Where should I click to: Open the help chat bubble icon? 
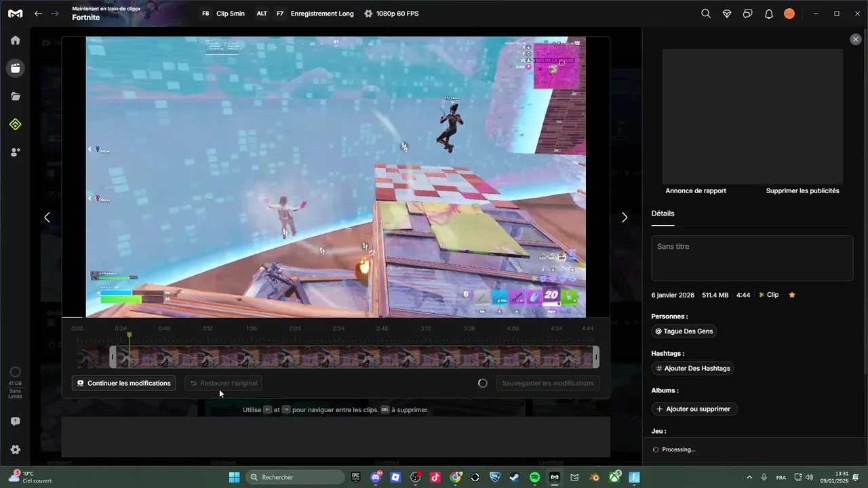15,422
